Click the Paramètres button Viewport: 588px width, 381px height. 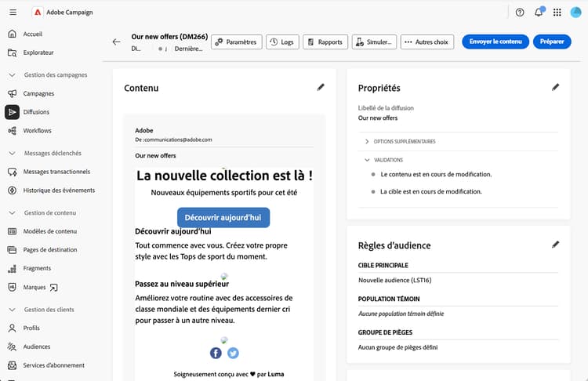[236, 42]
